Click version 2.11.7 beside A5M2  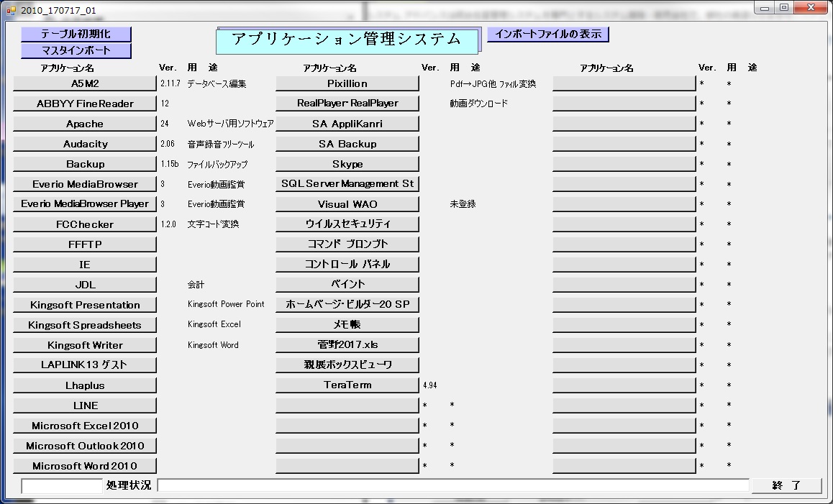click(x=170, y=84)
